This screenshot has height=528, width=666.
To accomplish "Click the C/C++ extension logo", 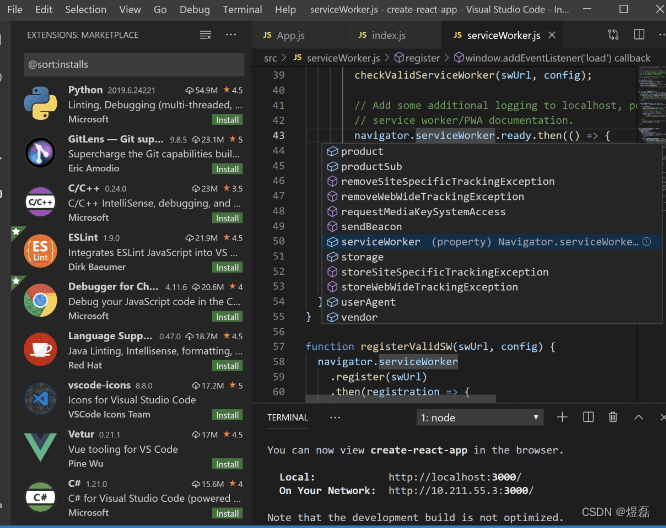I will (x=40, y=202).
